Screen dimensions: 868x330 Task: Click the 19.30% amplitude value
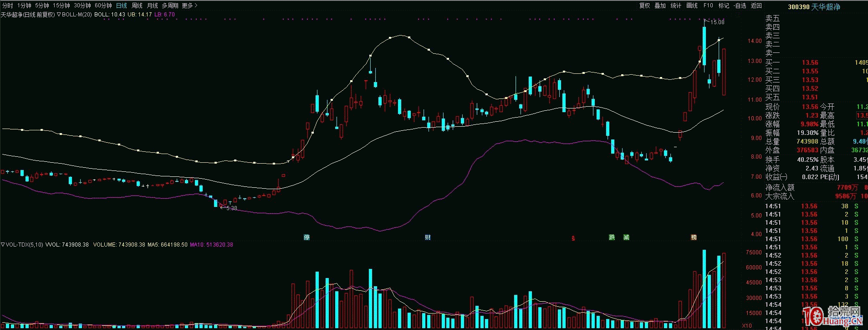tap(807, 133)
